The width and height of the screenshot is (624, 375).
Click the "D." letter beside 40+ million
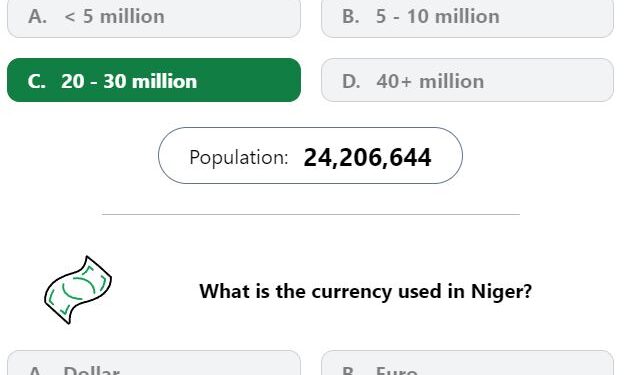(x=351, y=81)
